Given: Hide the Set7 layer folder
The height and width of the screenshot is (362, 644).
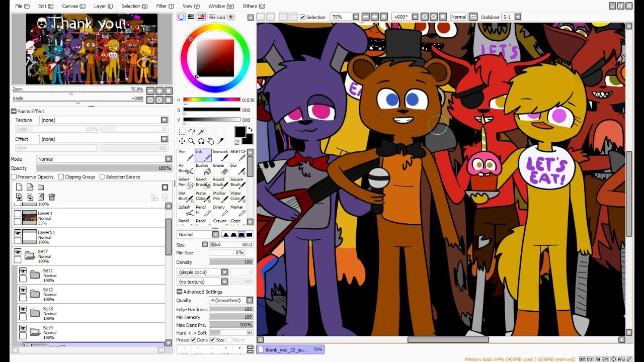Looking at the screenshot, I should click(18, 252).
